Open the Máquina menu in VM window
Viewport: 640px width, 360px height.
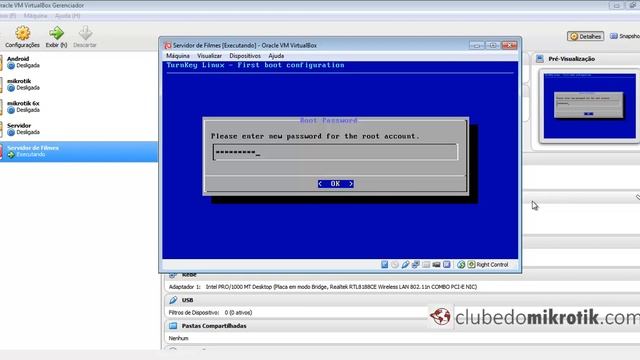click(x=178, y=56)
